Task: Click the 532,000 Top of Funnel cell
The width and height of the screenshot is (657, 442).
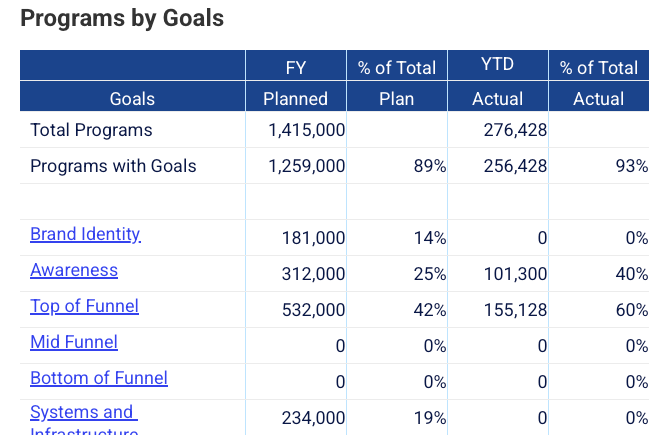Action: pyautogui.click(x=314, y=310)
